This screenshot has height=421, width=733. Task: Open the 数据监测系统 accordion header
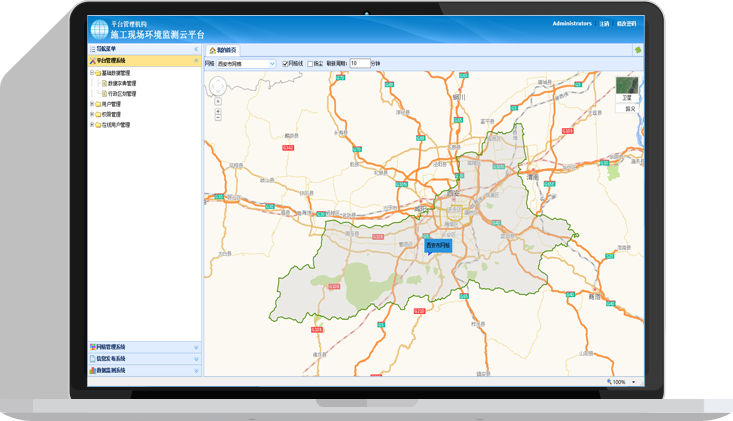pos(144,371)
